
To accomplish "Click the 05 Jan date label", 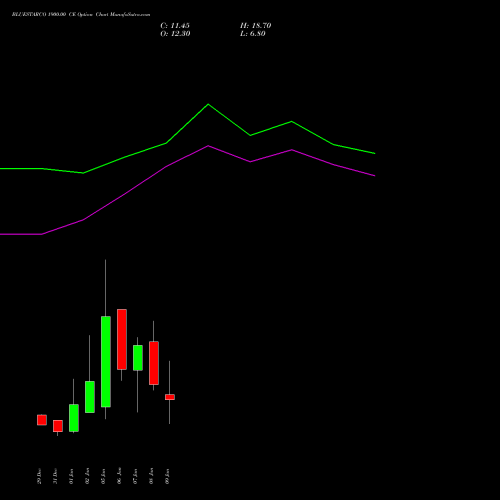I will 103,476.
